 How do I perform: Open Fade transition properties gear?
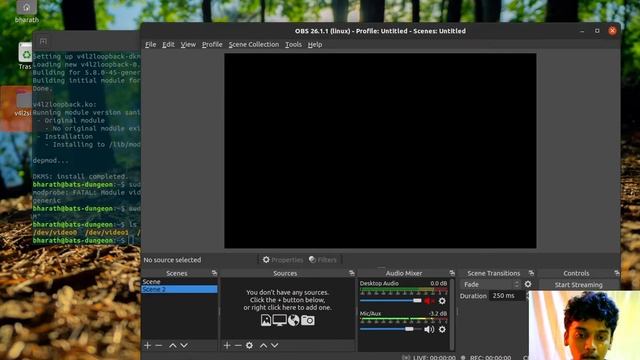tap(528, 284)
